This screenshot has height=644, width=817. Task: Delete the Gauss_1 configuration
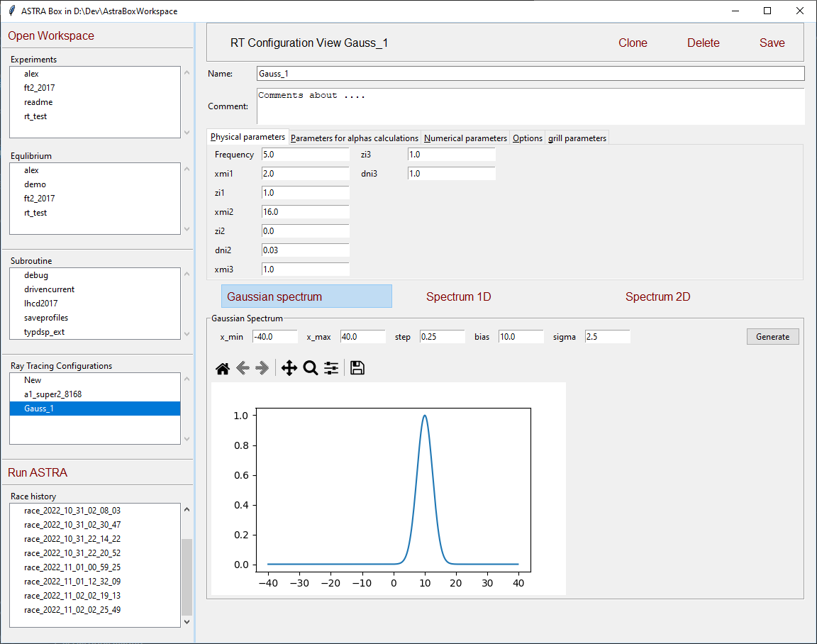[703, 43]
